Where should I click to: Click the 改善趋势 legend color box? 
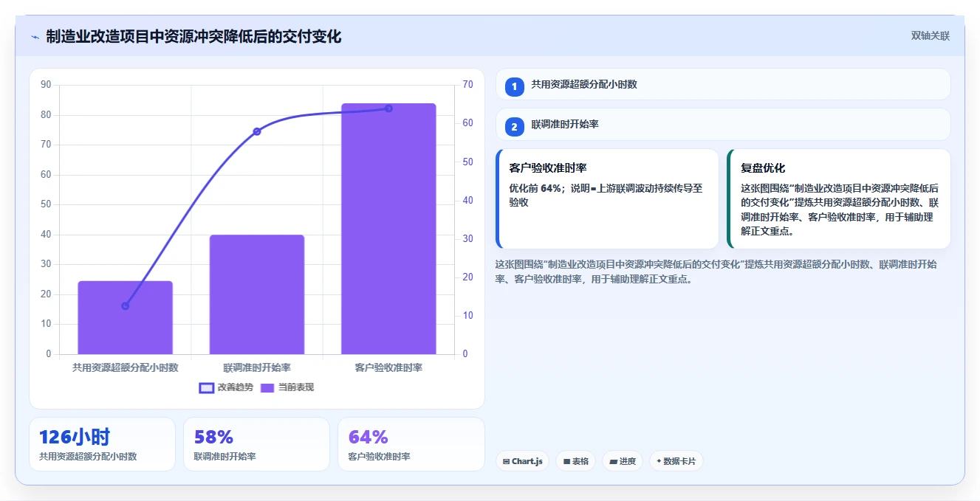coord(207,388)
